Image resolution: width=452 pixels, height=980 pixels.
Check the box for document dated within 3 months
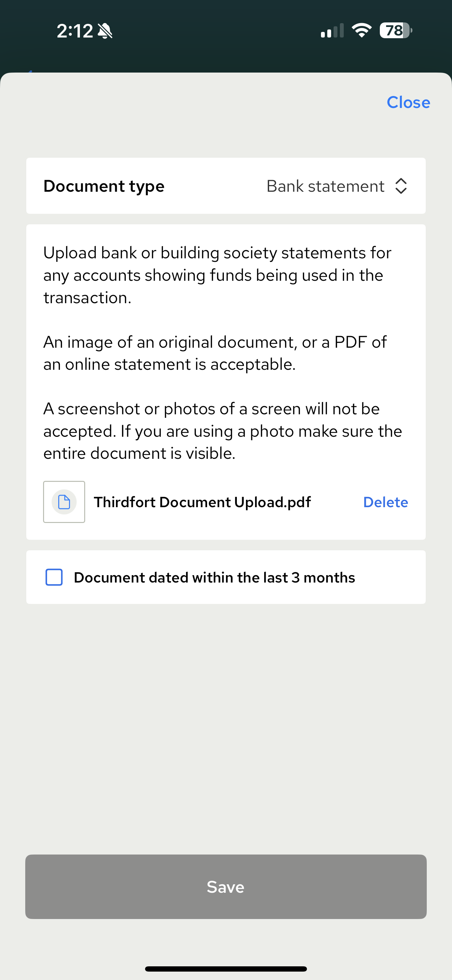54,577
